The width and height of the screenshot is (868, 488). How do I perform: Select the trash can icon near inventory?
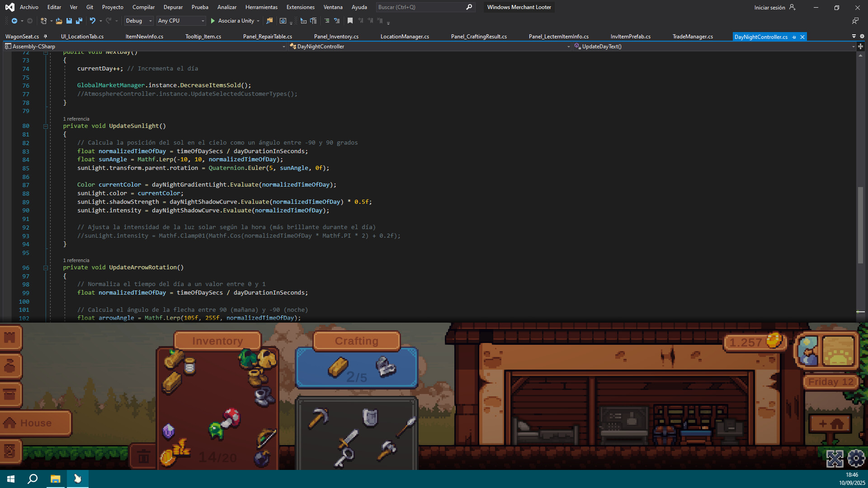[x=145, y=457]
